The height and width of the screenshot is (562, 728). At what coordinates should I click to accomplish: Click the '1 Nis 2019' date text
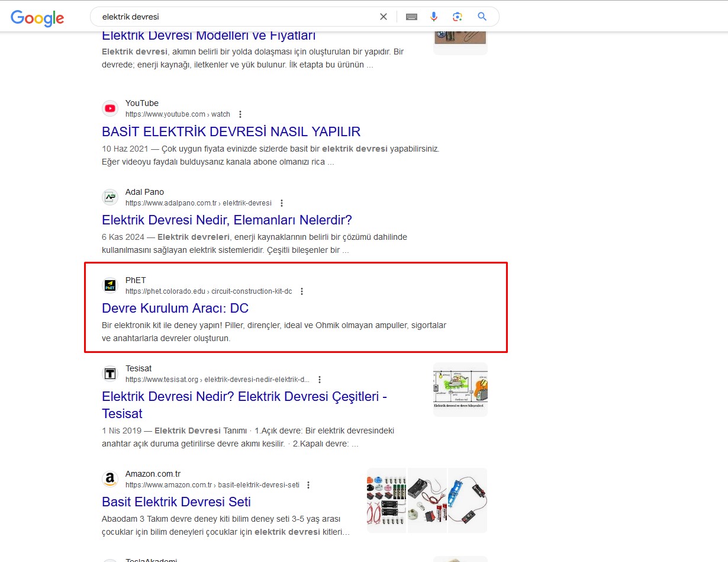tap(123, 431)
